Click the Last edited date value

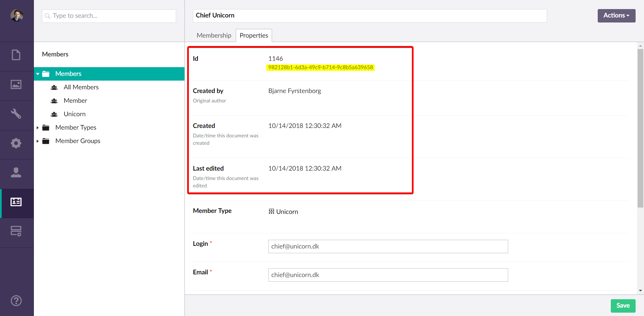(305, 168)
